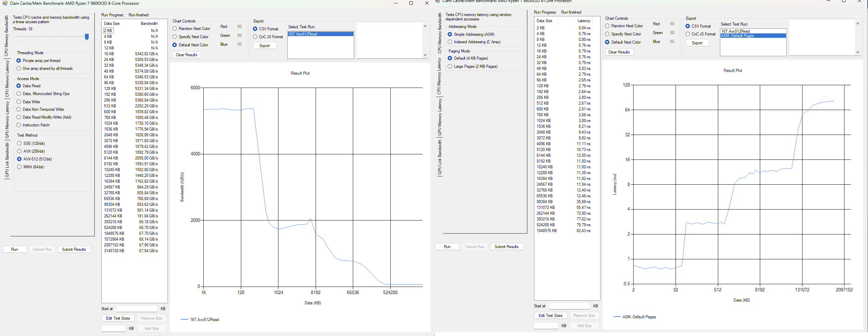
Task: Choose CnC JS Format export in latency window
Action: [x=700, y=34]
